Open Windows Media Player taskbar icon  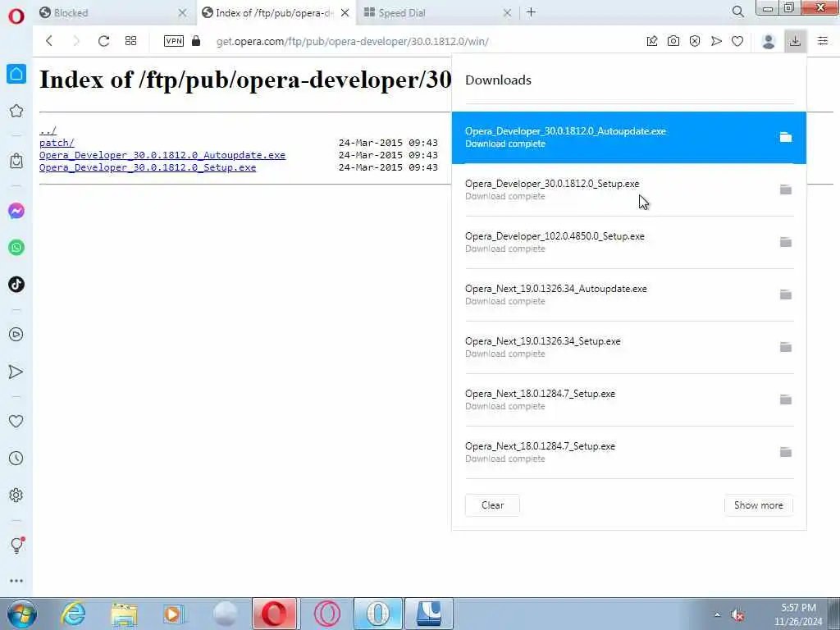coord(174,614)
